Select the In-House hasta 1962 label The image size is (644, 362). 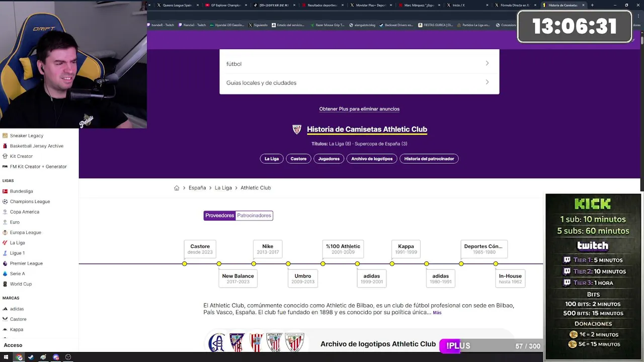point(510,279)
